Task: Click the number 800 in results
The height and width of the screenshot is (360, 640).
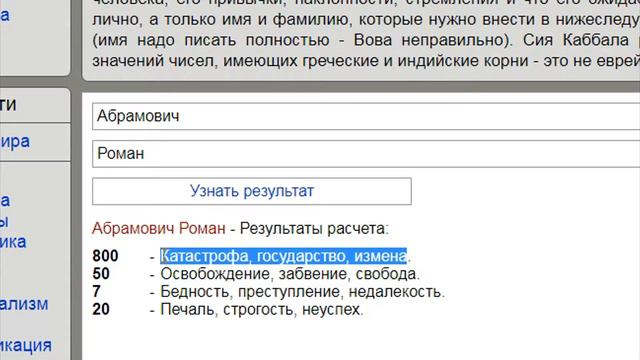Action: tap(105, 256)
